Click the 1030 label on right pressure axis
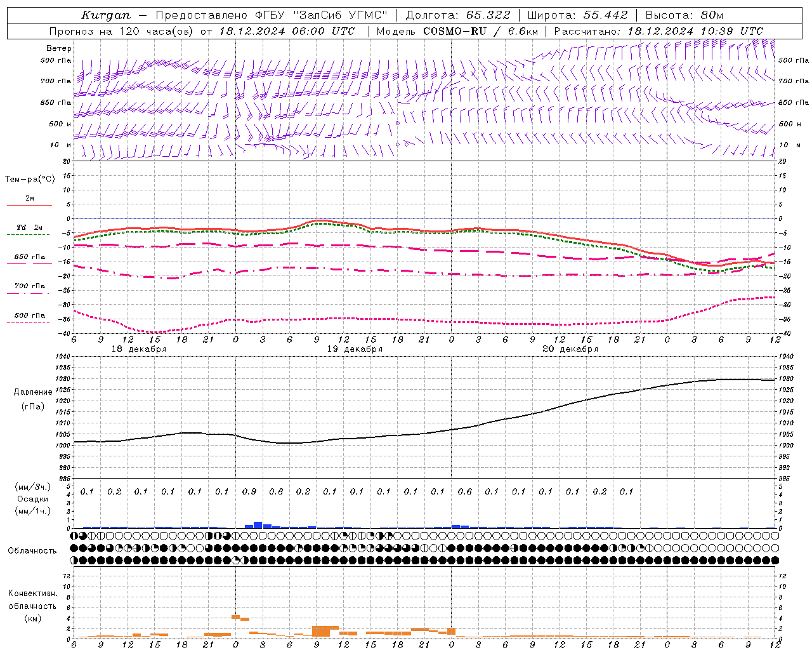Screen dimensions: 812x650 coord(787,379)
